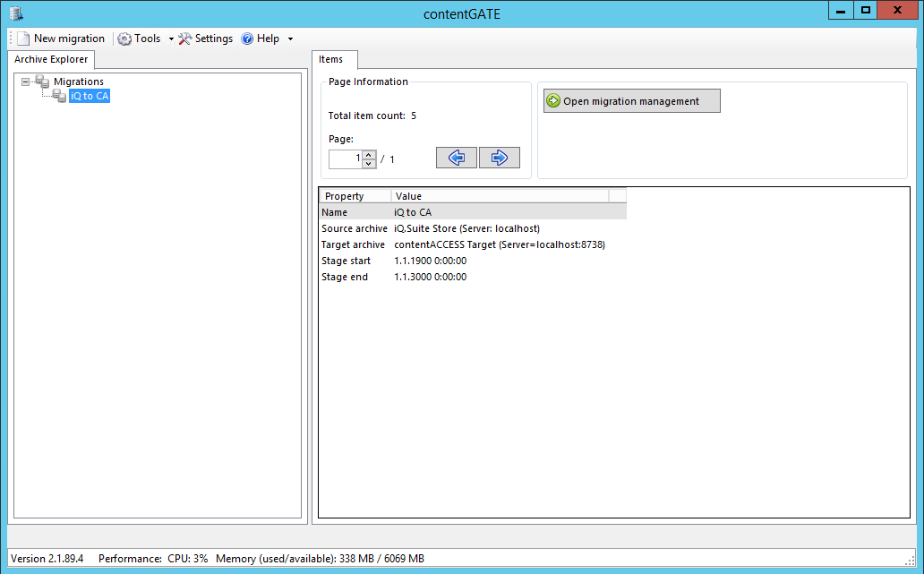This screenshot has height=574, width=924.
Task: Select the Archive Explorer tab
Action: click(51, 60)
